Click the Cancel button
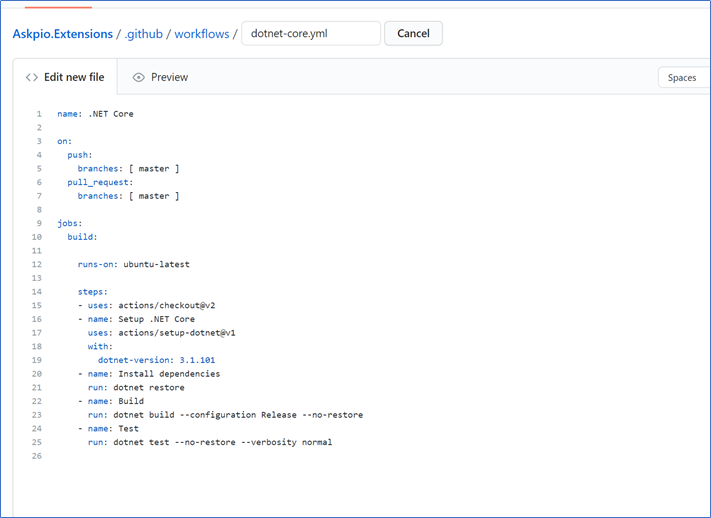 click(x=413, y=34)
